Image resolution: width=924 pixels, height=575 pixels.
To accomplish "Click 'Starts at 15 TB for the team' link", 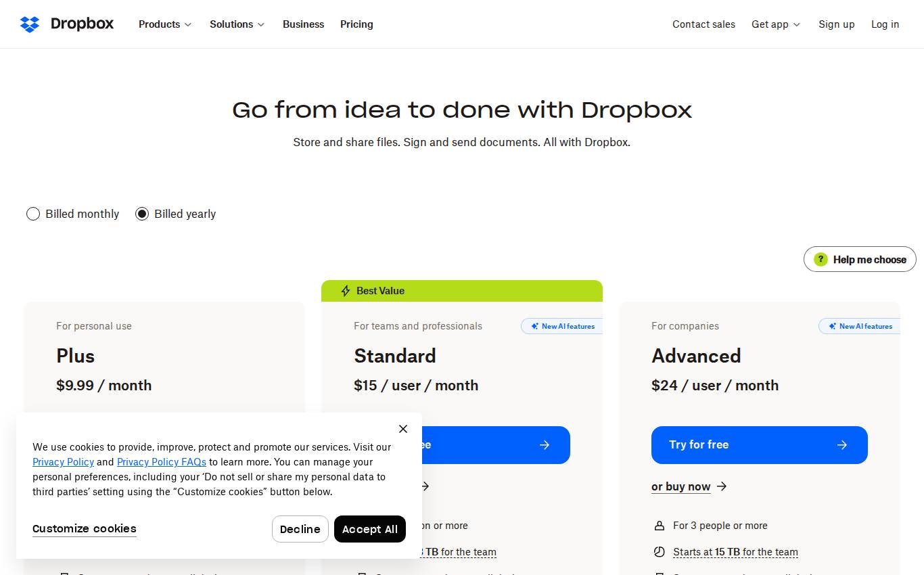I will point(735,552).
